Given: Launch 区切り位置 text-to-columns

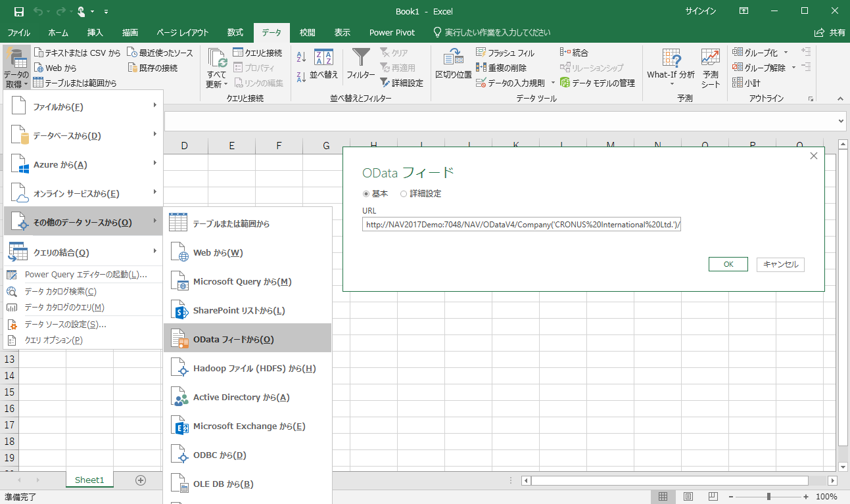Looking at the screenshot, I should [x=454, y=64].
